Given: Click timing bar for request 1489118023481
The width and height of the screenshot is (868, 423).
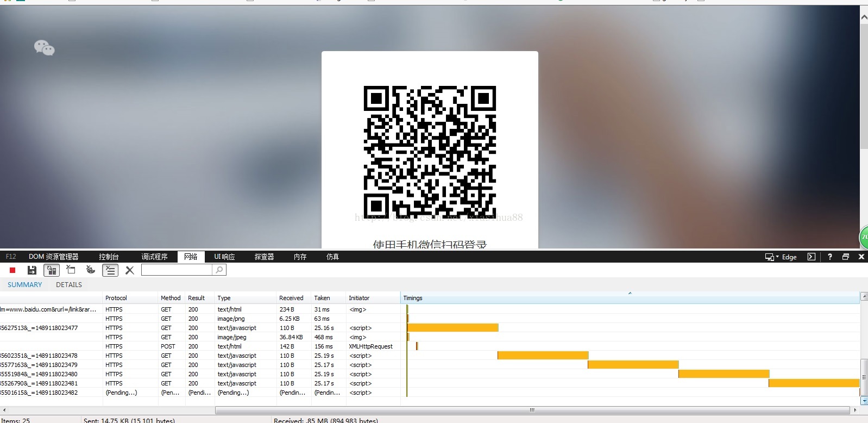Looking at the screenshot, I should [814, 383].
